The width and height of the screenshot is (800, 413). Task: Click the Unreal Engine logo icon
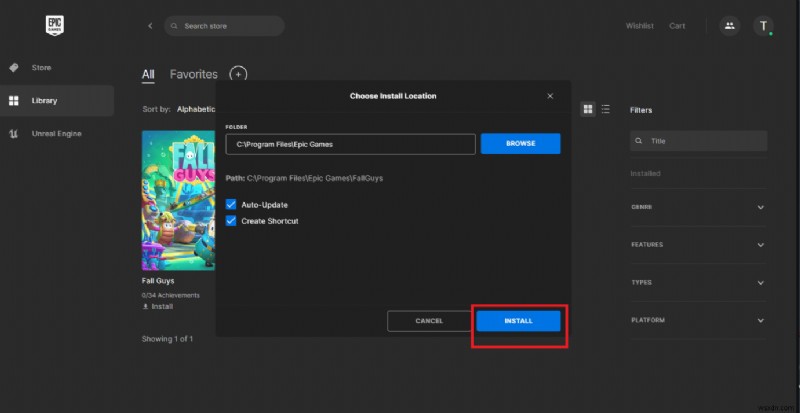(x=14, y=134)
